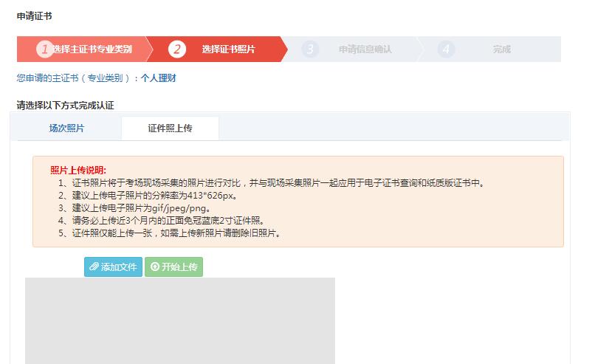Click the grayed-out step 3 circle
The height and width of the screenshot is (364, 595).
pos(311,49)
